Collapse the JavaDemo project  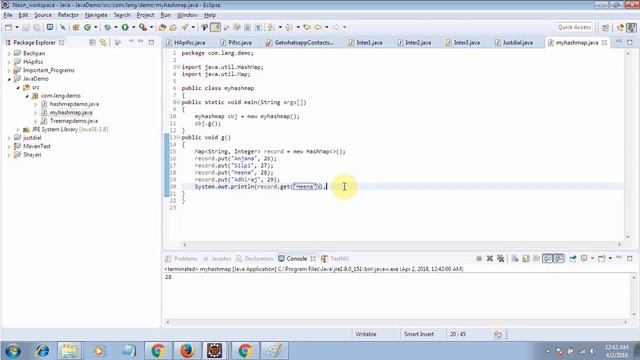(9, 79)
